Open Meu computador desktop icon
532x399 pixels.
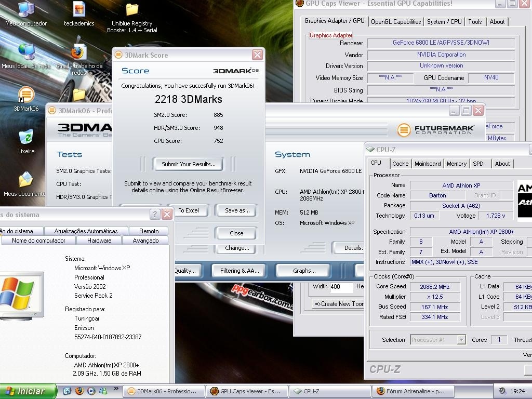point(26,14)
